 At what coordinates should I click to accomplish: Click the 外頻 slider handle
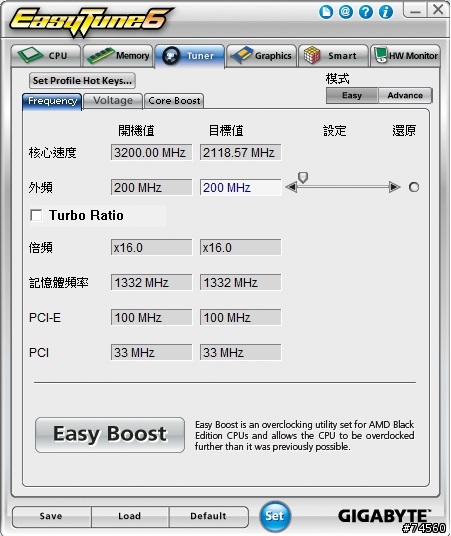[x=303, y=177]
